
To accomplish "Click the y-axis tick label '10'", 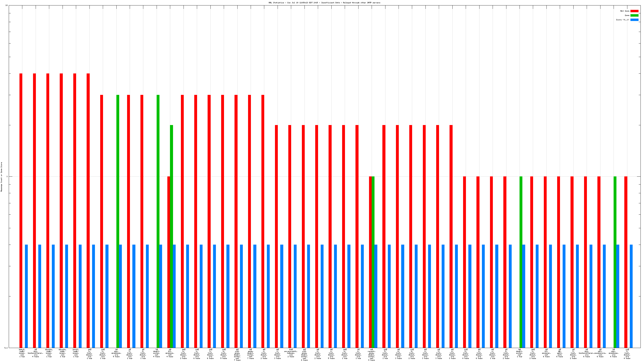I will tap(6, 5).
